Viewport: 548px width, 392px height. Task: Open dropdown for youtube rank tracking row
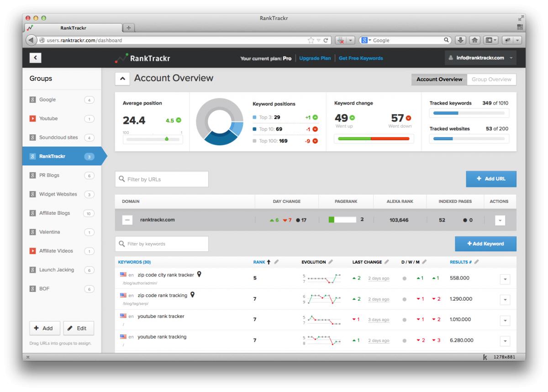tap(505, 341)
